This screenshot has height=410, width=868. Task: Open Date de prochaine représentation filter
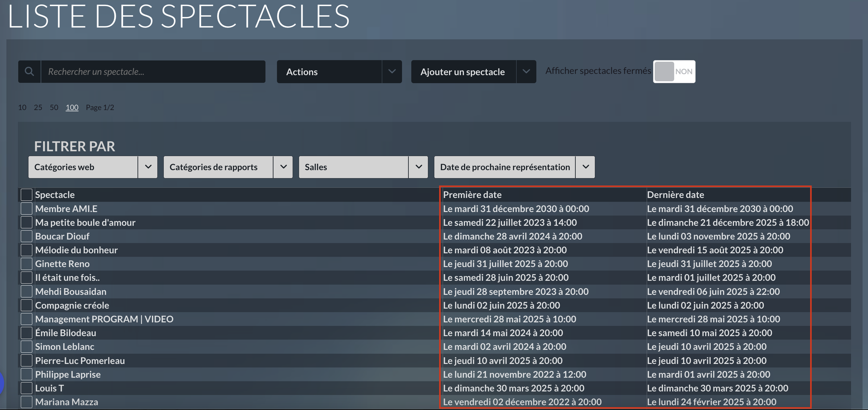click(x=504, y=167)
